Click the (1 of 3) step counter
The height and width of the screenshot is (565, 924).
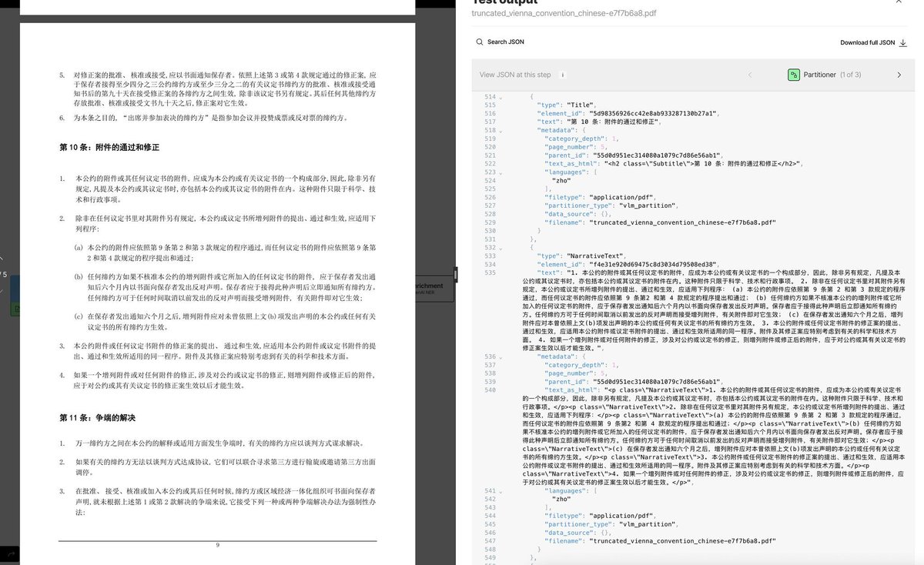coord(850,75)
